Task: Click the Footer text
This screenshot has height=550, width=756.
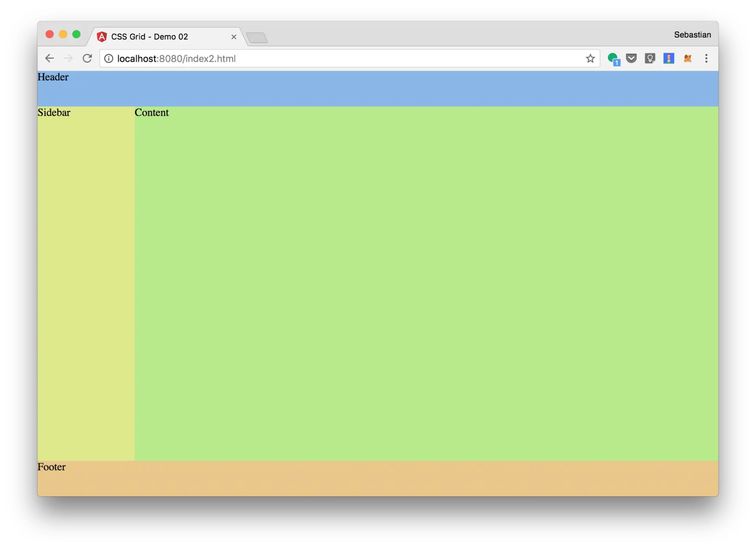Action: 52,467
